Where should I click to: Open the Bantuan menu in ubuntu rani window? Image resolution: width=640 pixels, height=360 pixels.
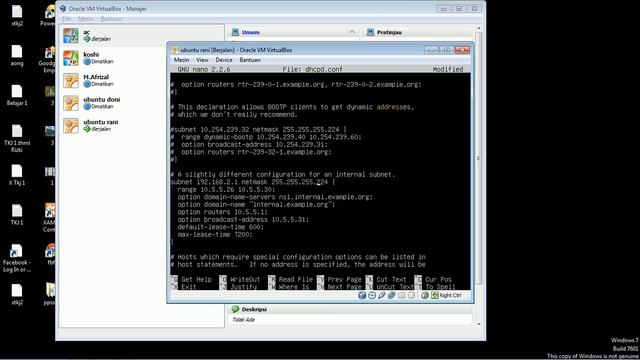point(250,60)
